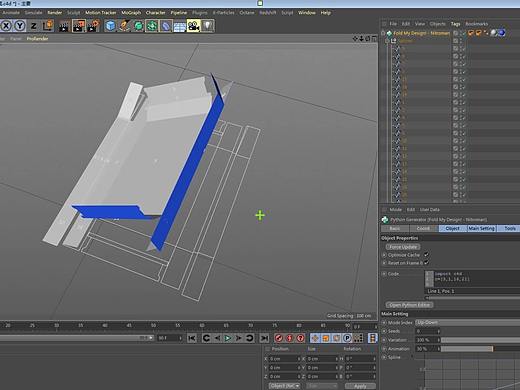This screenshot has height=390, width=520.
Task: Switch to the Coord tab
Action: (x=423, y=228)
